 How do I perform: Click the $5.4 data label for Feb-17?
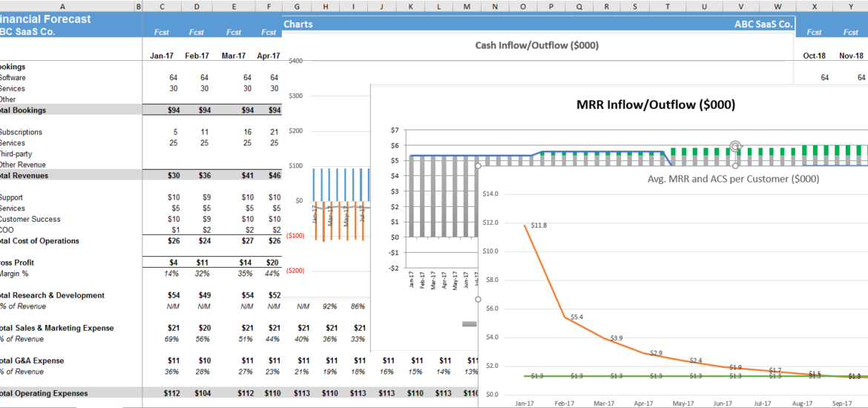pos(576,317)
